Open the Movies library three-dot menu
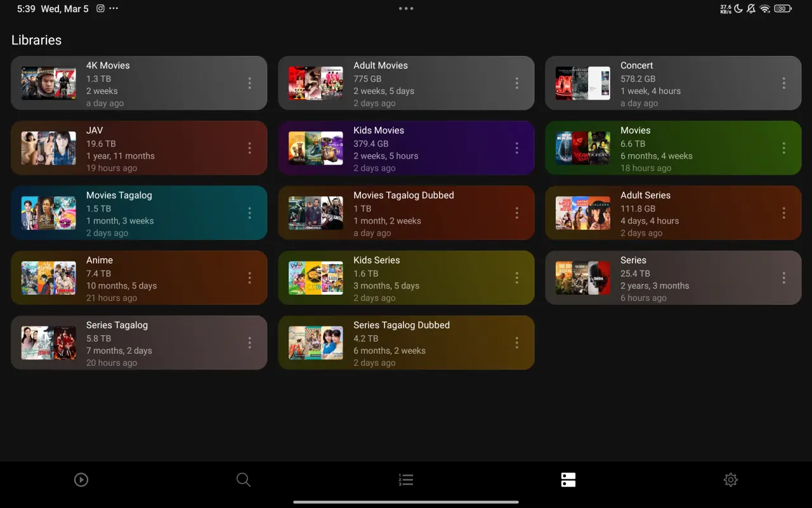The width and height of the screenshot is (812, 508). coord(783,148)
